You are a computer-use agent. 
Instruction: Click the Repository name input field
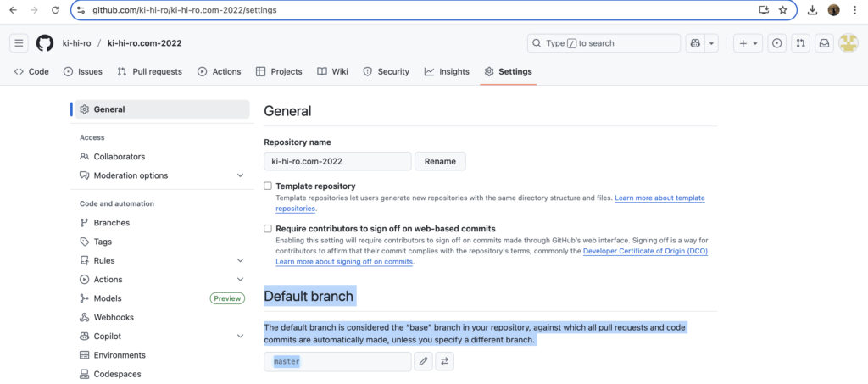337,161
